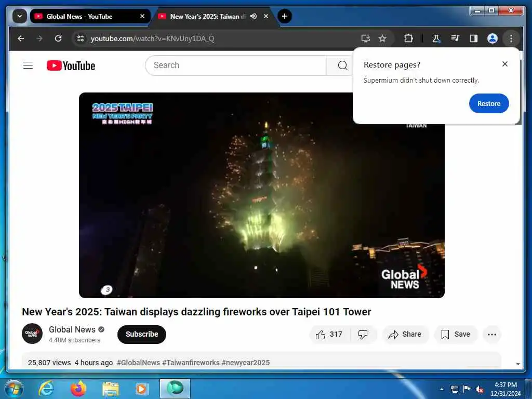Toggle the browser side panel
The image size is (532, 399).
(474, 38)
